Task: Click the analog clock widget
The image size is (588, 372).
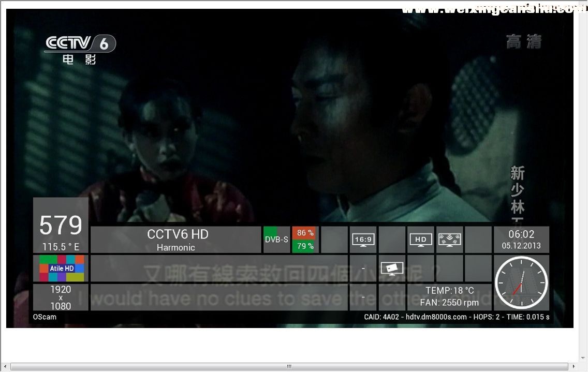Action: click(x=521, y=282)
